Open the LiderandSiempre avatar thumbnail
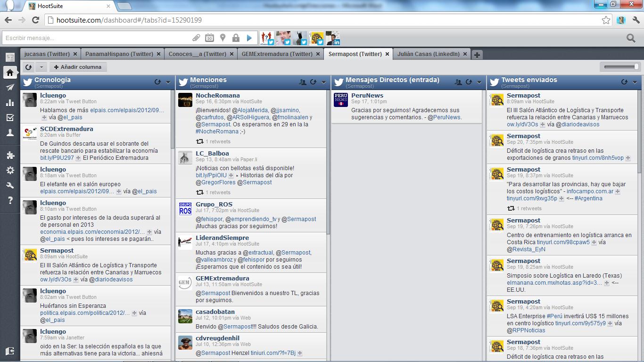Viewport: 644px width, 362px height. click(x=185, y=242)
